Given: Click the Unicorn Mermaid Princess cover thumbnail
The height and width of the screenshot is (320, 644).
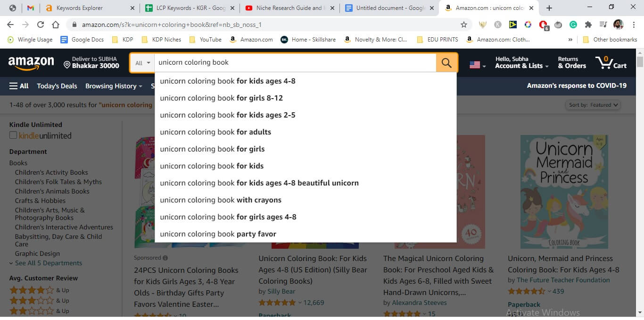Looking at the screenshot, I should [564, 192].
